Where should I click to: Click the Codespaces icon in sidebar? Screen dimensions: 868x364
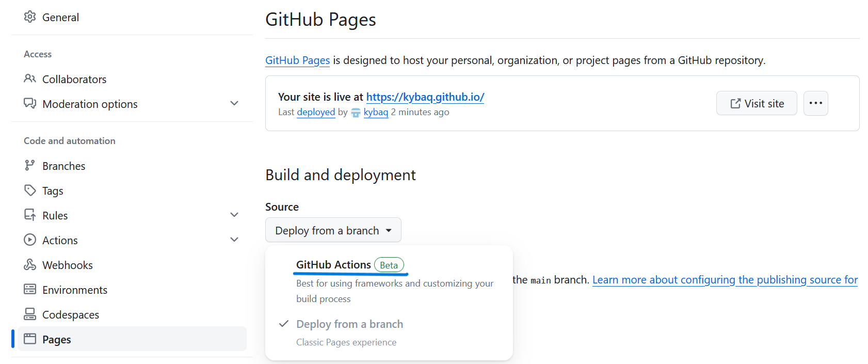[30, 314]
